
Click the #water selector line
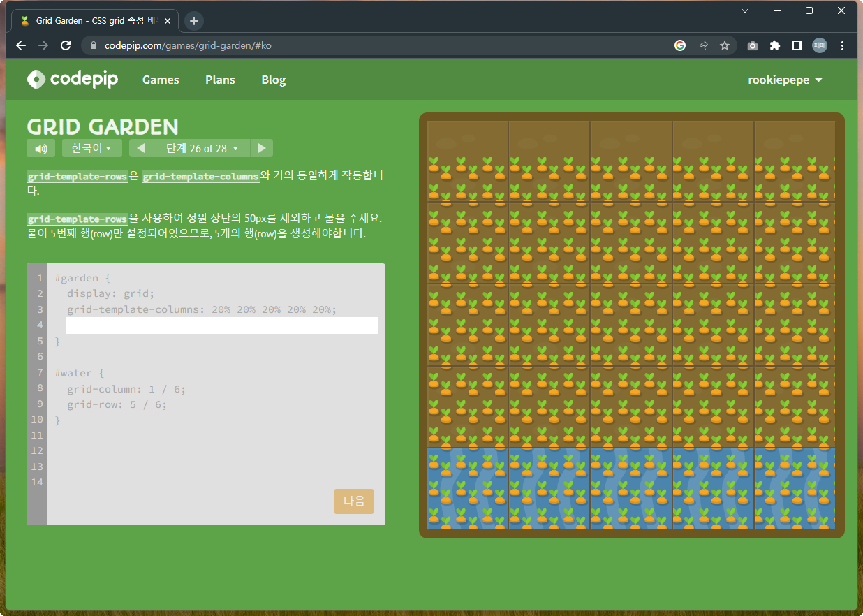pos(79,373)
